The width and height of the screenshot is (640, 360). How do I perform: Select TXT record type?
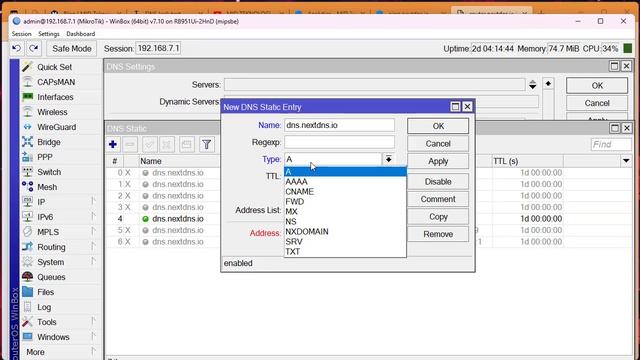345,251
